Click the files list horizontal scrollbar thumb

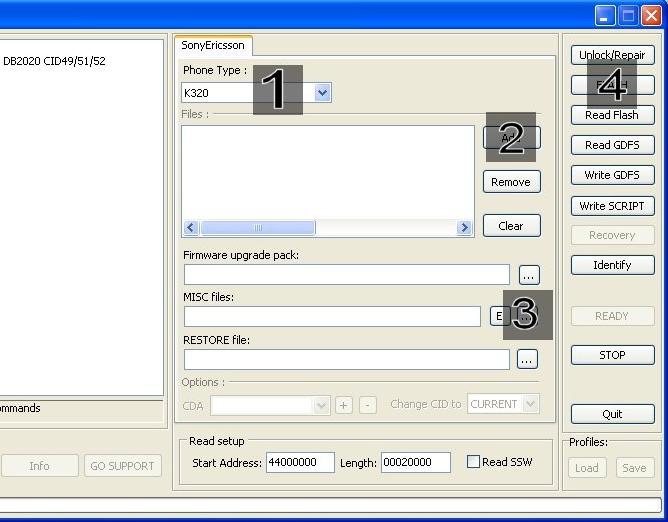pos(258,228)
